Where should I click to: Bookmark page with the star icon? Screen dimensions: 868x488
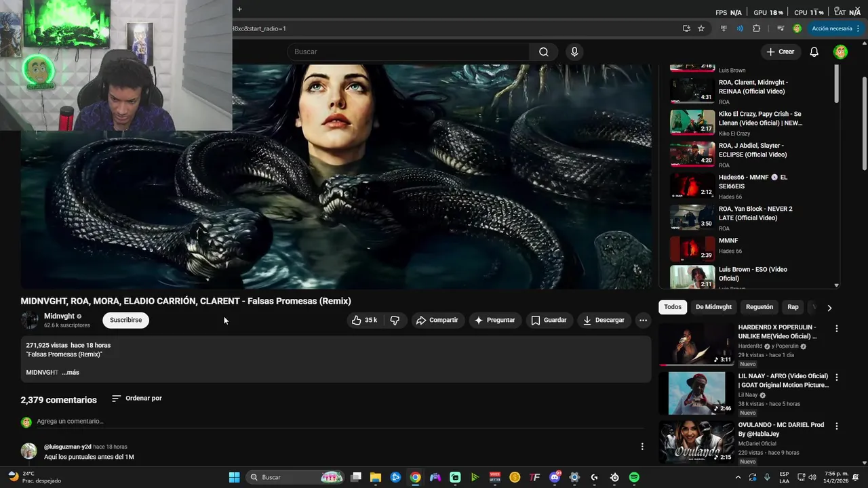[x=701, y=28]
